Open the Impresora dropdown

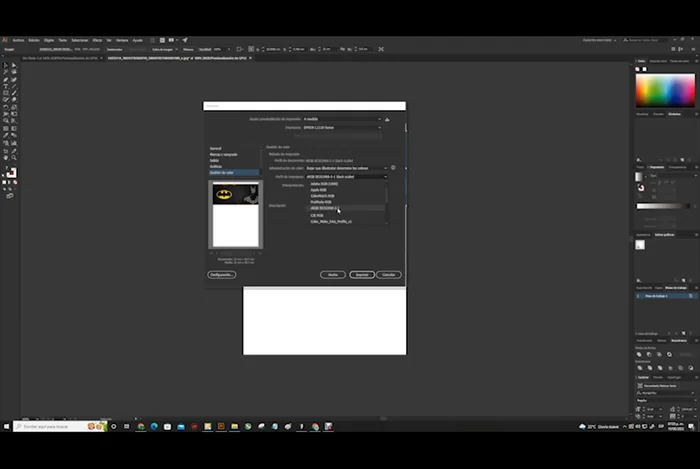(x=342, y=128)
